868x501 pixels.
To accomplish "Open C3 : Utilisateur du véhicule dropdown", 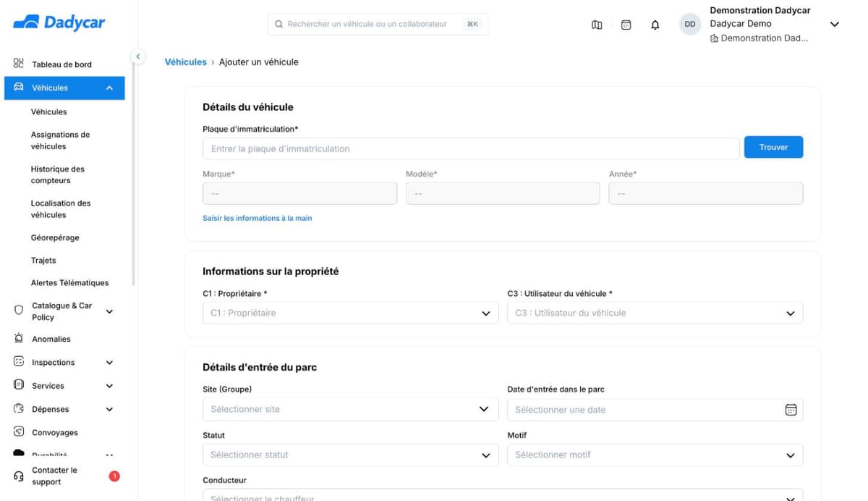I will click(x=655, y=313).
